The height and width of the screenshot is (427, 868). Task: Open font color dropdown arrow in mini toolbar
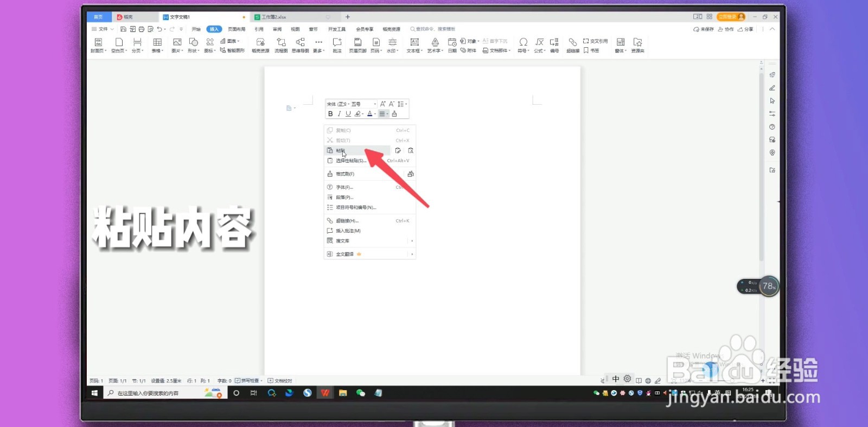coord(375,114)
